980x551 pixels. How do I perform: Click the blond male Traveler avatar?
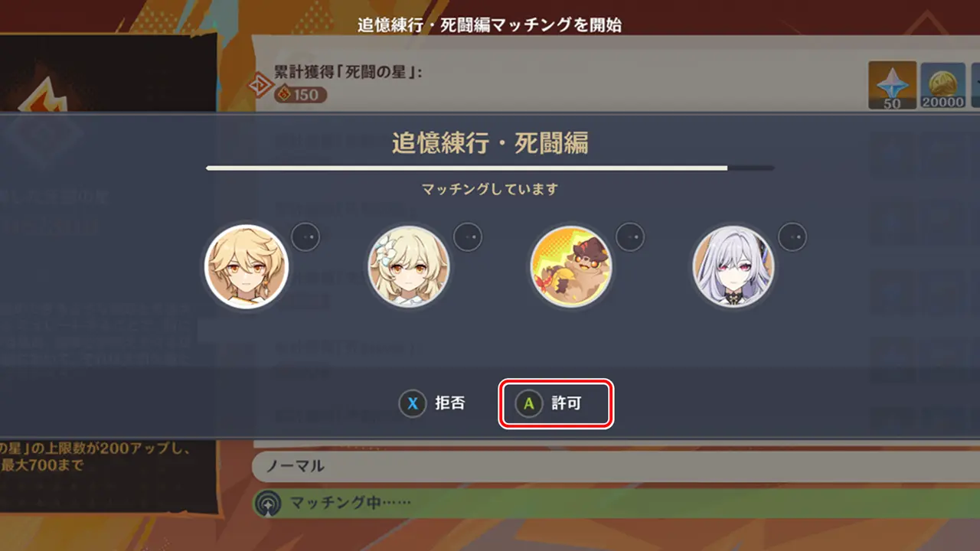pyautogui.click(x=247, y=266)
